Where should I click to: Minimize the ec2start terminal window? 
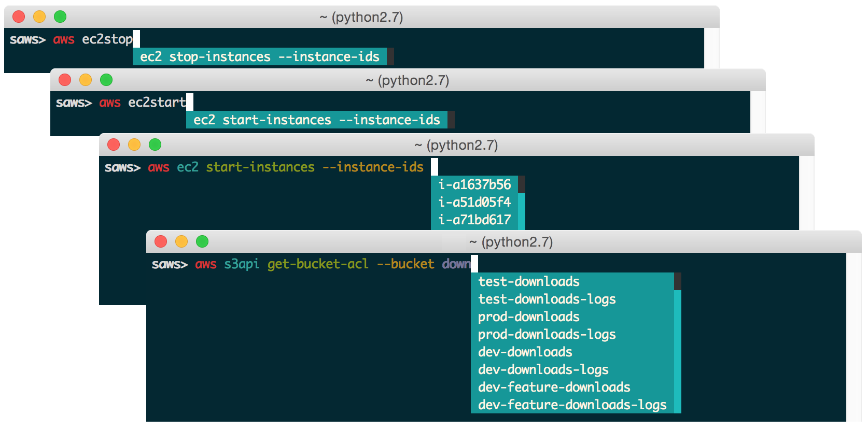point(86,80)
